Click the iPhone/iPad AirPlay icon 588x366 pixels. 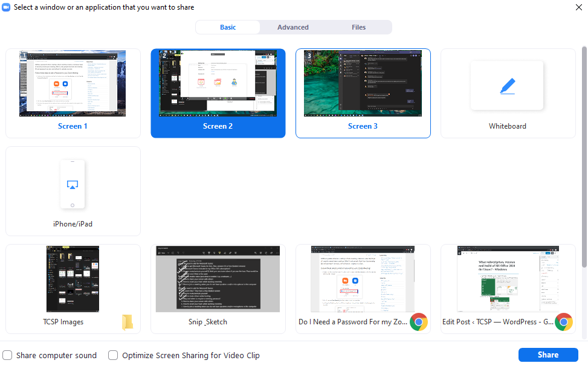tap(73, 184)
